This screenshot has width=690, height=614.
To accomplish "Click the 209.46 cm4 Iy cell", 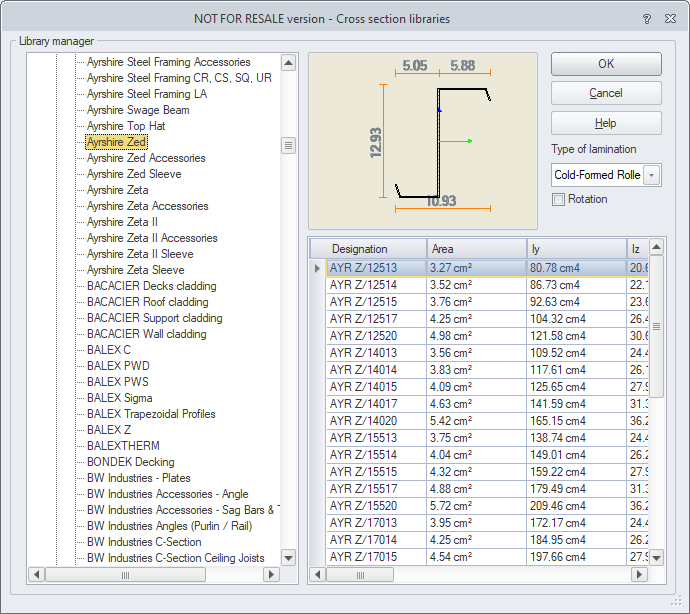I will (577, 506).
